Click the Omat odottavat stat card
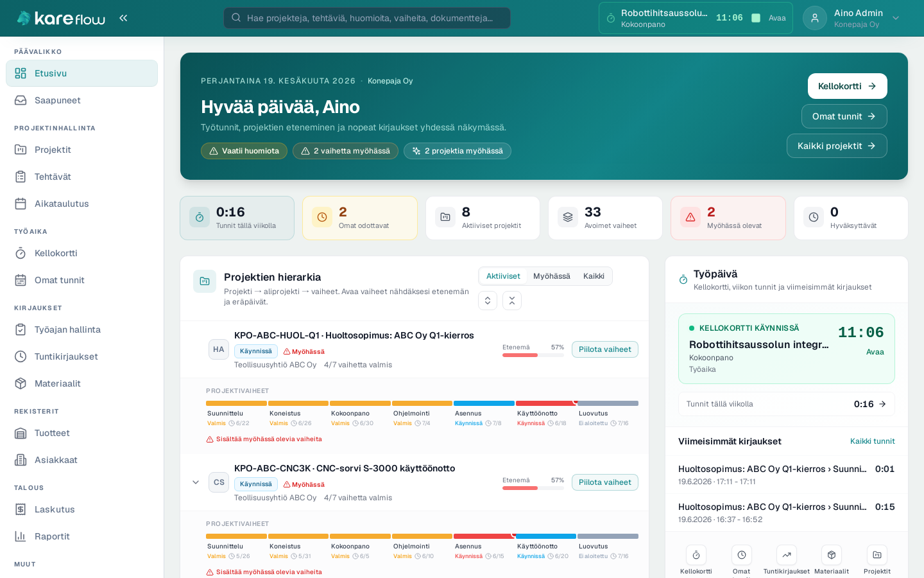 pyautogui.click(x=360, y=218)
